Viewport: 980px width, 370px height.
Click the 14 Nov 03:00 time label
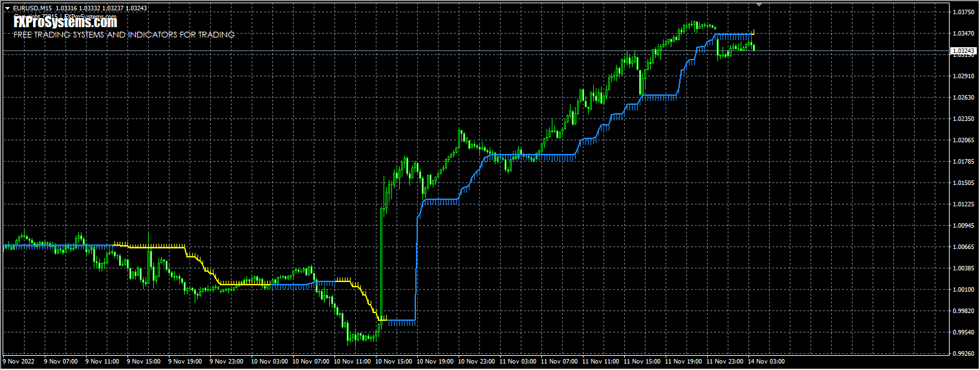point(767,362)
